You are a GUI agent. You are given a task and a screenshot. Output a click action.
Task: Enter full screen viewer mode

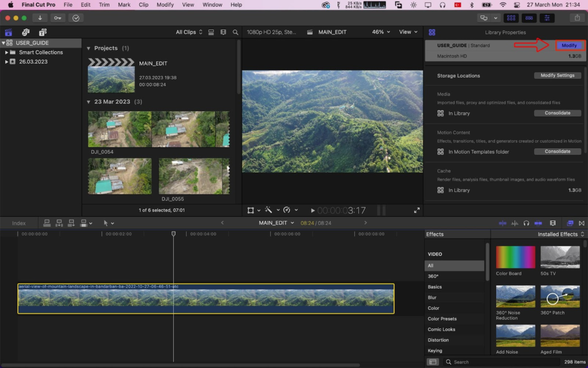pyautogui.click(x=417, y=210)
